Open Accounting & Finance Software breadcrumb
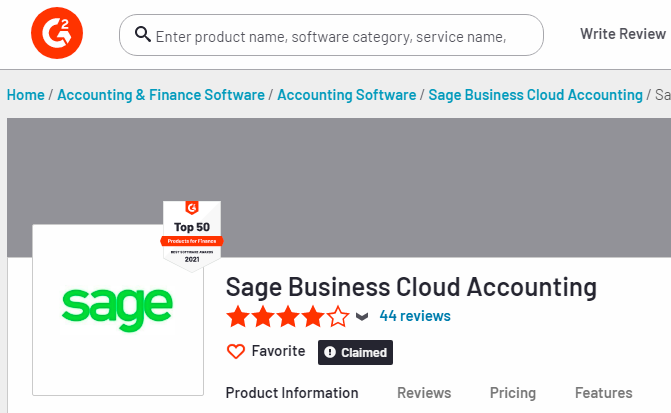The height and width of the screenshot is (413, 671). 161,95
